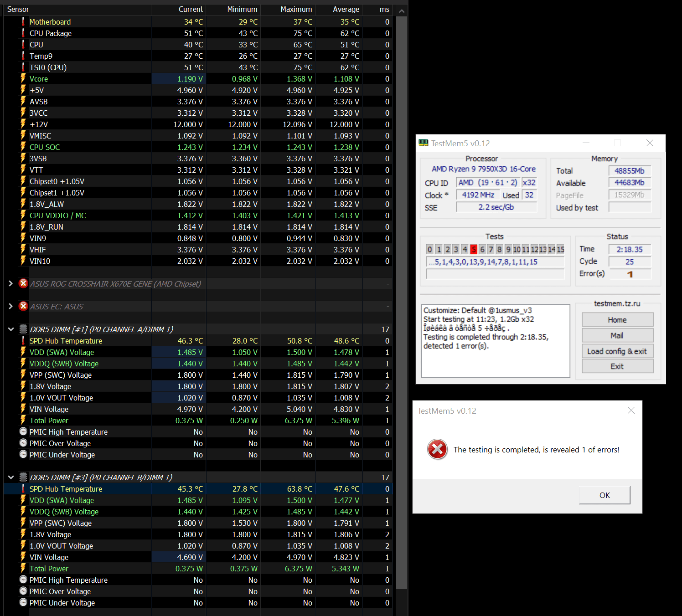This screenshot has width=682, height=616.
Task: Click the CPU VDDIO / MC voltage icon
Action: pyautogui.click(x=23, y=215)
